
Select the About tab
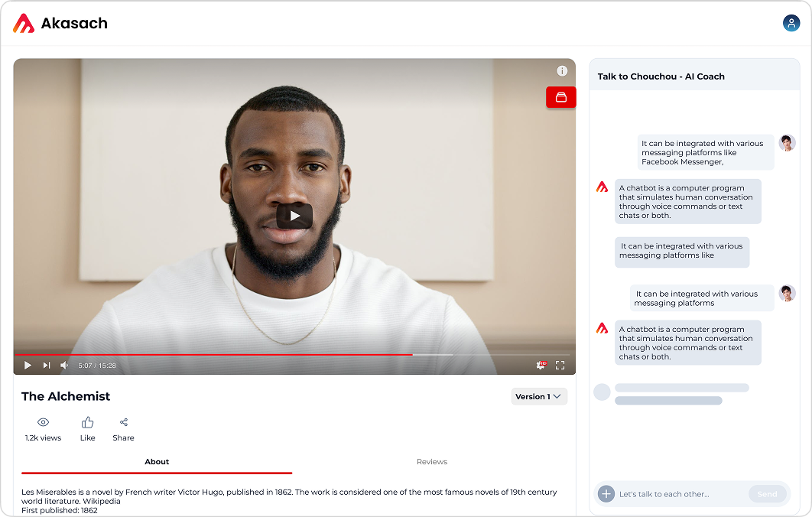157,461
